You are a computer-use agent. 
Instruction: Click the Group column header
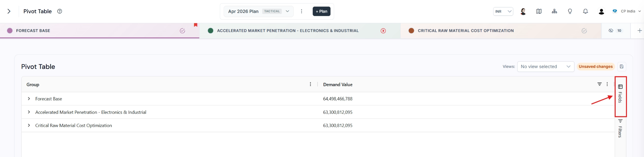coord(33,84)
